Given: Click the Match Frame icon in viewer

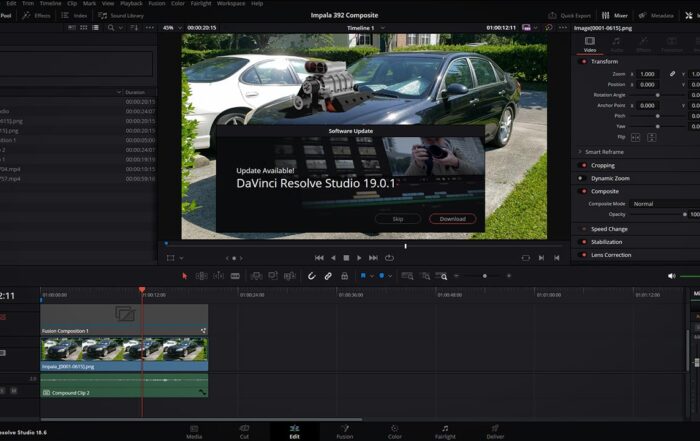Looking at the screenshot, I should (x=525, y=258).
